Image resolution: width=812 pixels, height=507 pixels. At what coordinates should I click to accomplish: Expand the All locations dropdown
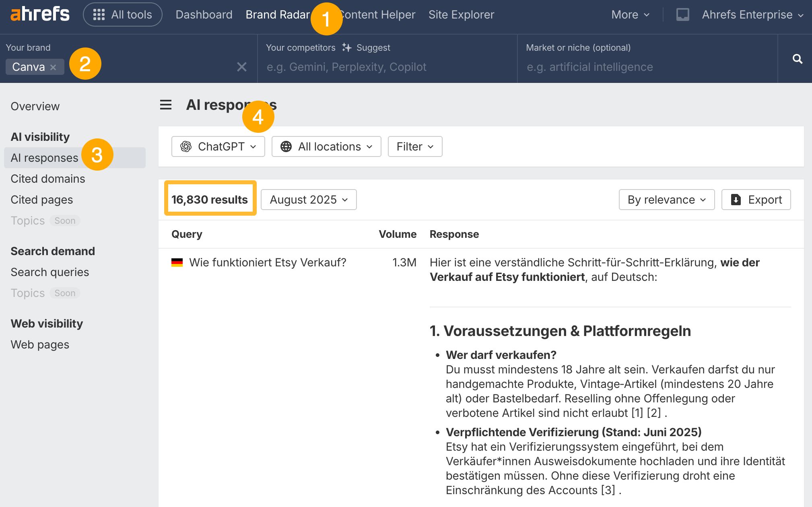point(326,146)
